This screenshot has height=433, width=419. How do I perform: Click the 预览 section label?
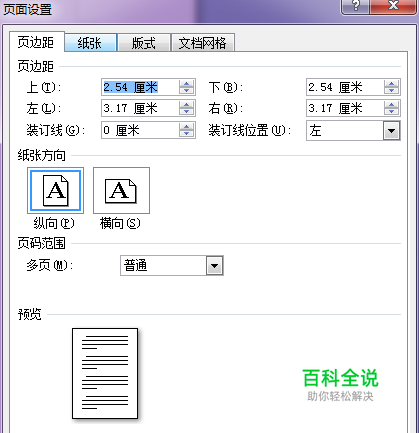click(x=30, y=314)
